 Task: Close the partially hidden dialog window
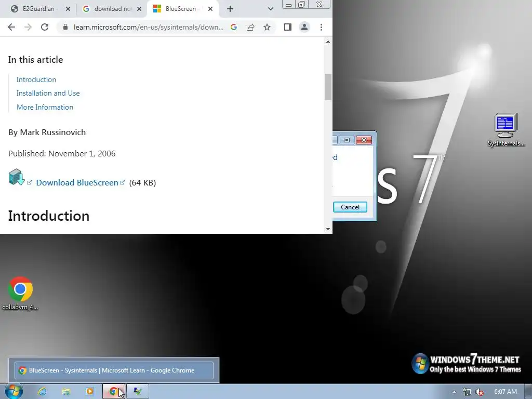click(x=364, y=140)
